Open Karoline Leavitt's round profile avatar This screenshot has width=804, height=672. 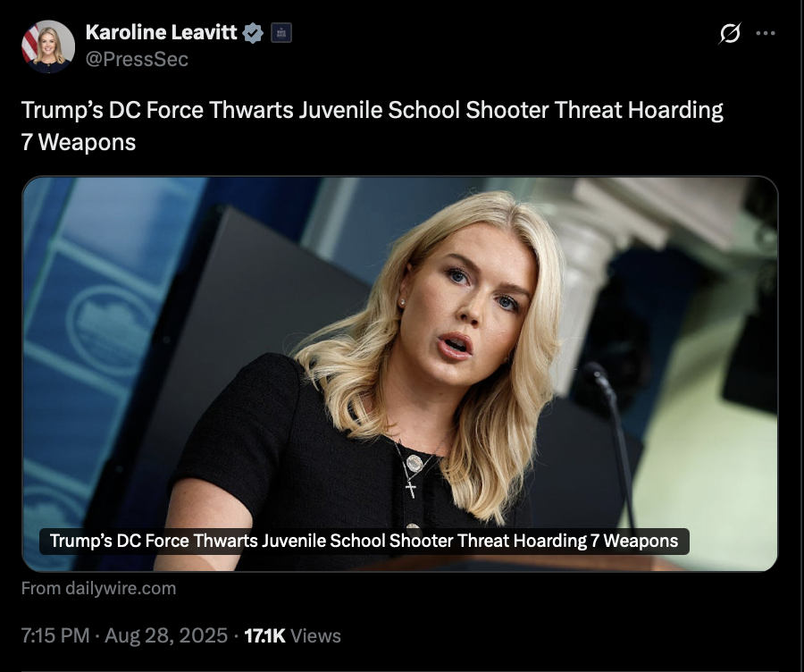click(x=48, y=46)
